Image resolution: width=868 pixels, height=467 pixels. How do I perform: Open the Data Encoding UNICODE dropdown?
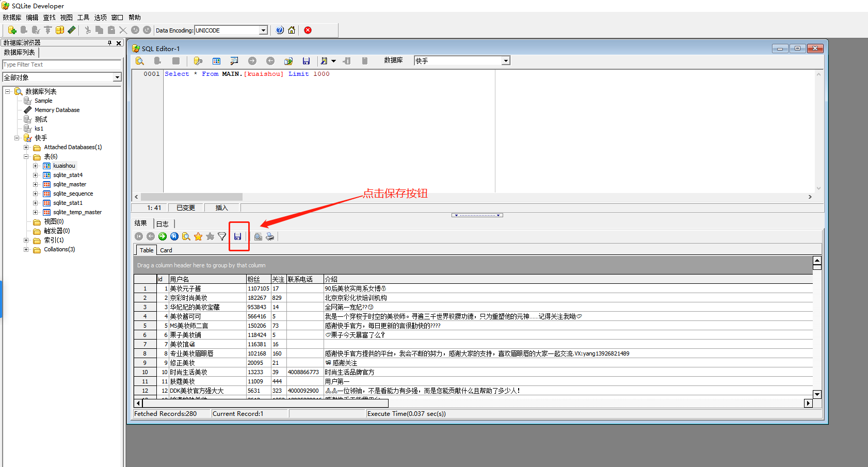click(263, 30)
